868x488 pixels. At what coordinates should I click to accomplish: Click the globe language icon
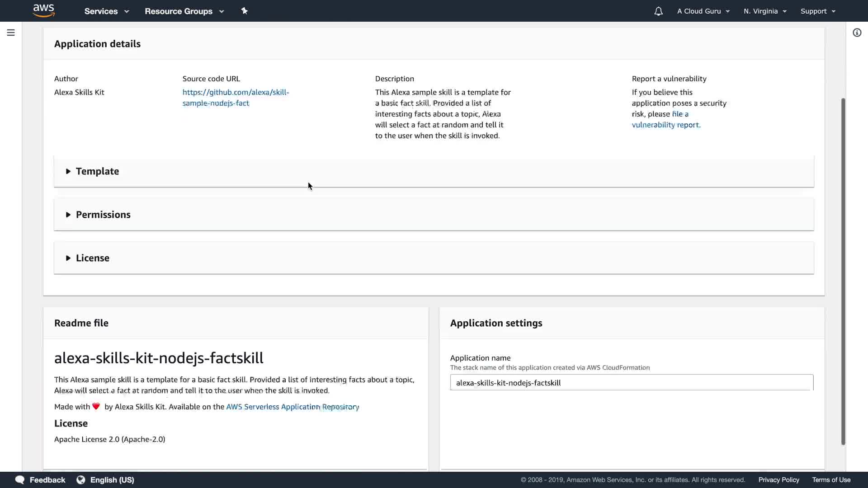pyautogui.click(x=81, y=480)
